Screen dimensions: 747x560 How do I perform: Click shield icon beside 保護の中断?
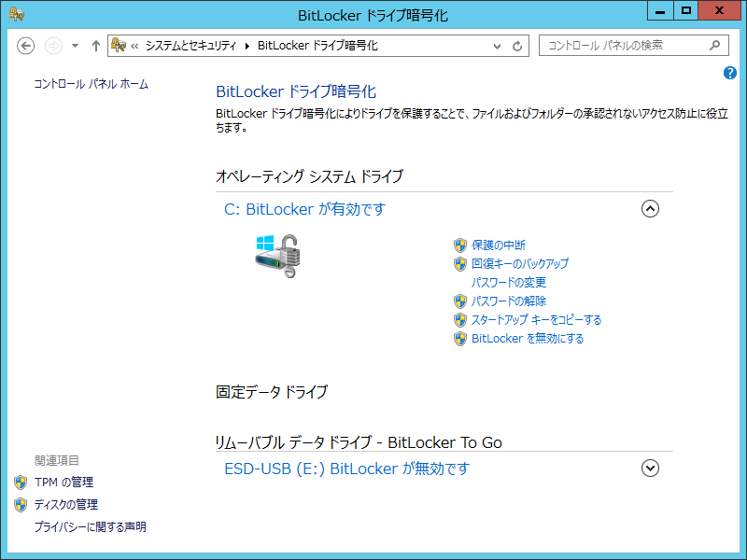(459, 245)
